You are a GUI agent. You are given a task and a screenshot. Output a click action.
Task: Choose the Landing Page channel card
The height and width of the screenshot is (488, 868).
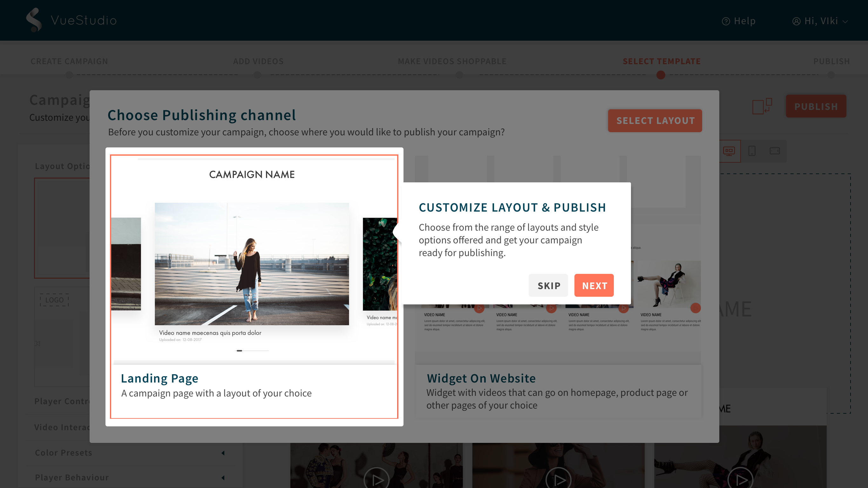click(254, 286)
